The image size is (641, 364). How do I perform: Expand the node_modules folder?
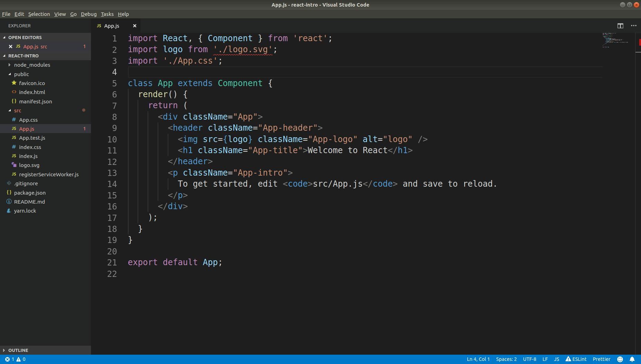[32, 65]
